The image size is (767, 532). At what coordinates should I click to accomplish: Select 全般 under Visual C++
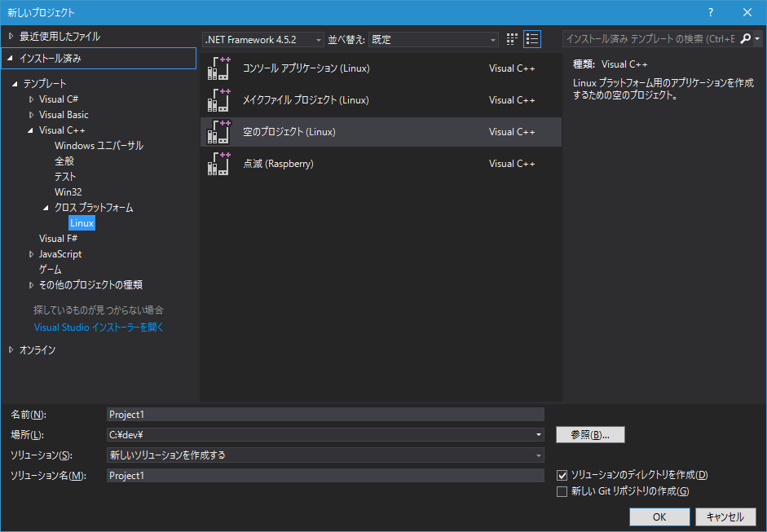coord(64,161)
